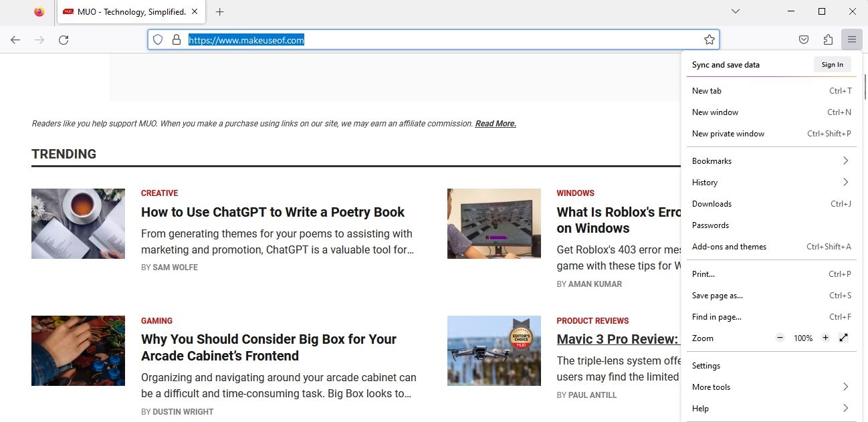Bookmark this page with the star icon
868x422 pixels.
point(709,39)
